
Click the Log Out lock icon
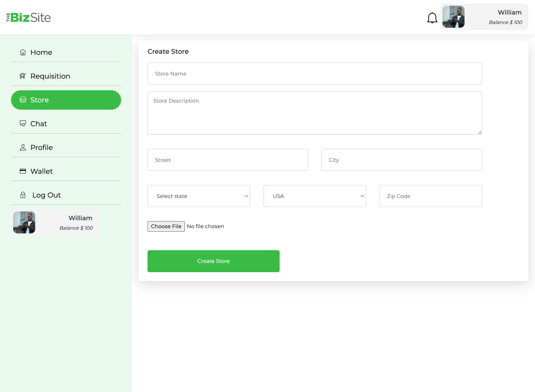coord(23,195)
